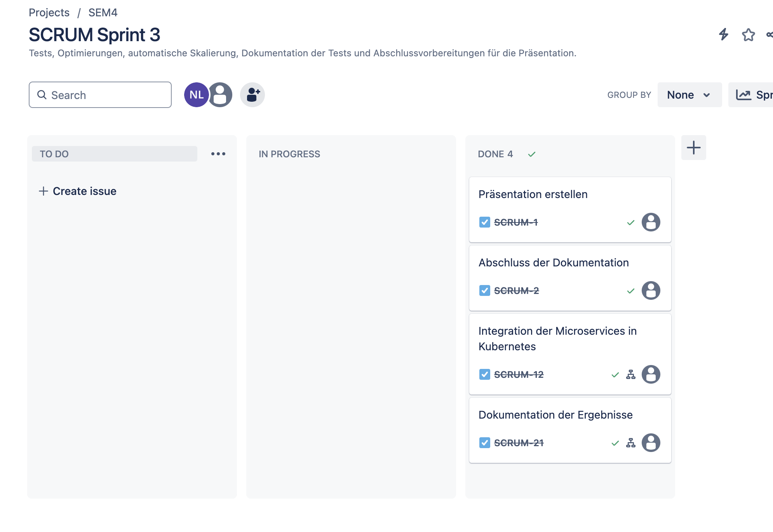773x532 pixels.
Task: Click the SCRUM-1 issue type checkbox icon
Action: [484, 222]
